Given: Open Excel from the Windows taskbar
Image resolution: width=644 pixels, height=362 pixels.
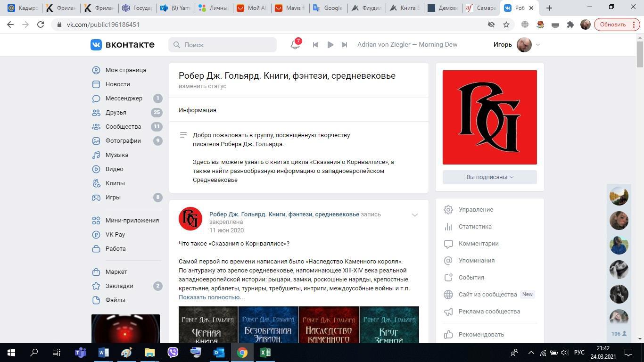Looking at the screenshot, I should (x=265, y=353).
